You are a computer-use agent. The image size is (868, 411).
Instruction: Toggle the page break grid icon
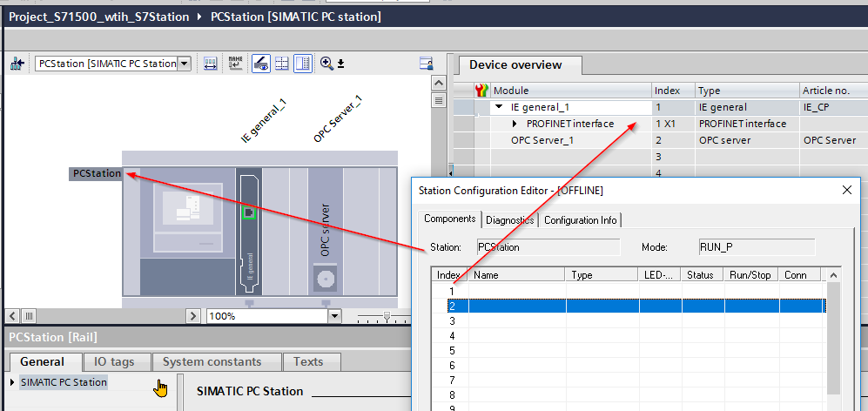point(282,64)
